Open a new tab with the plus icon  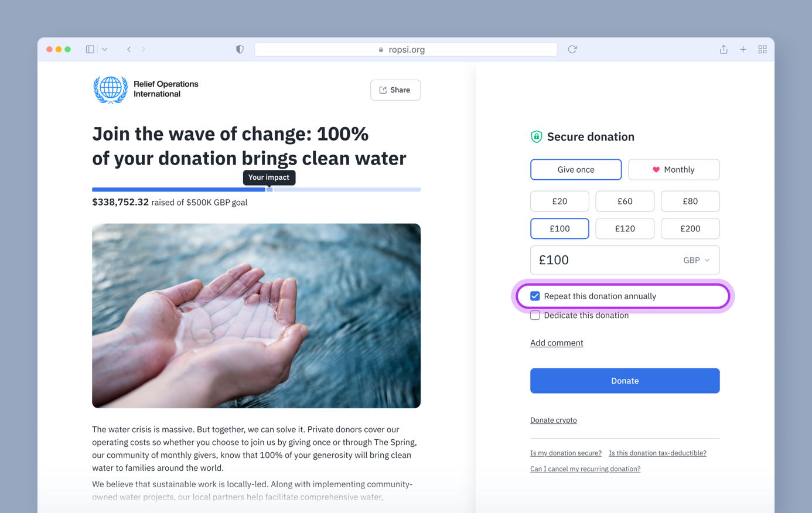pos(743,49)
